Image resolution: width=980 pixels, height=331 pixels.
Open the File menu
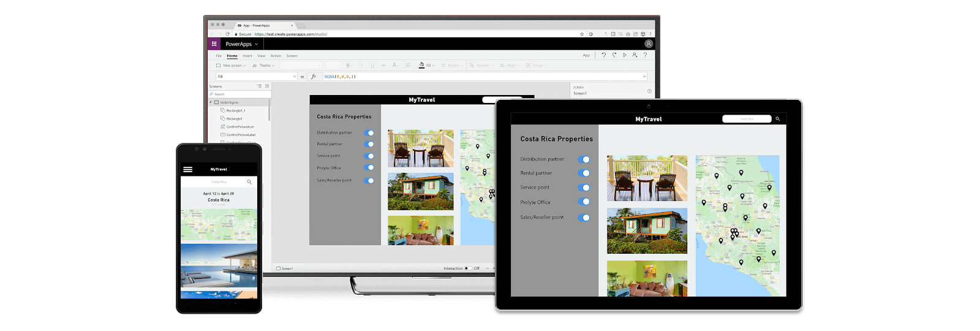click(219, 56)
